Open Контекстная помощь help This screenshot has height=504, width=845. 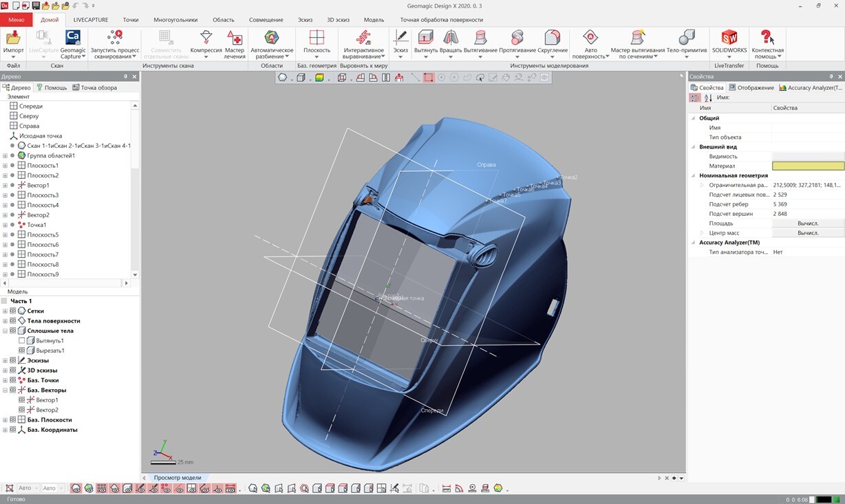[767, 45]
